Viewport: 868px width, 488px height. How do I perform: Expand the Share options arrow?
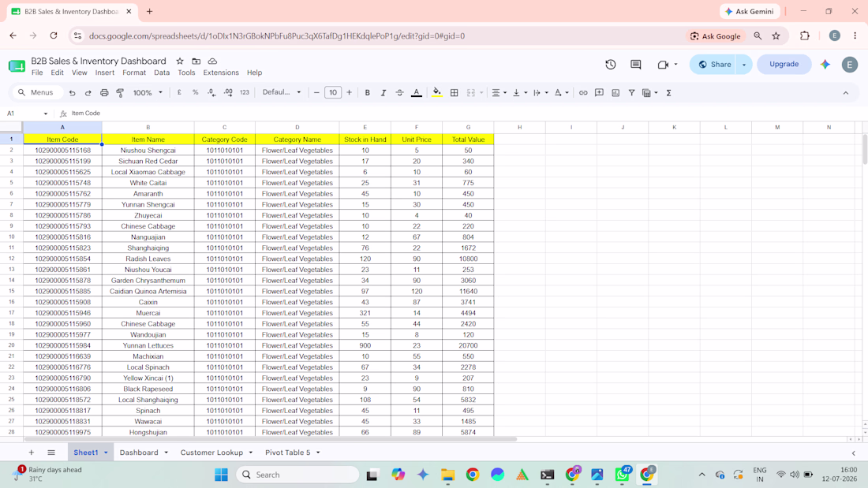tap(744, 64)
